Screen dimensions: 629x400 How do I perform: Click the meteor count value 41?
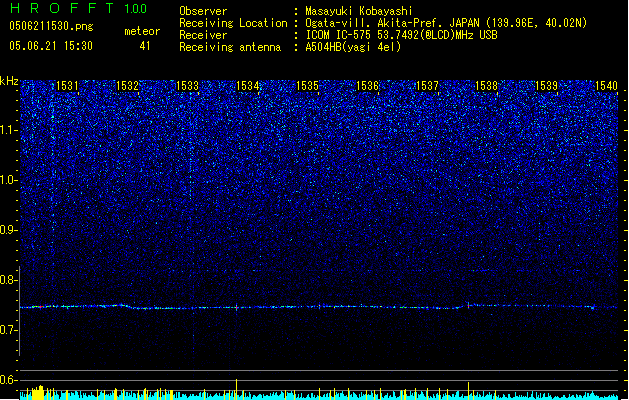145,46
